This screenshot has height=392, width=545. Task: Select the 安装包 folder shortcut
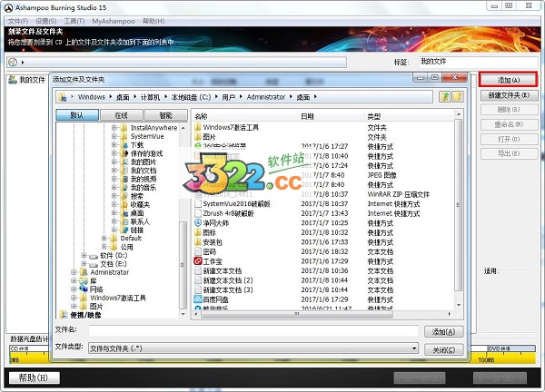pyautogui.click(x=208, y=241)
